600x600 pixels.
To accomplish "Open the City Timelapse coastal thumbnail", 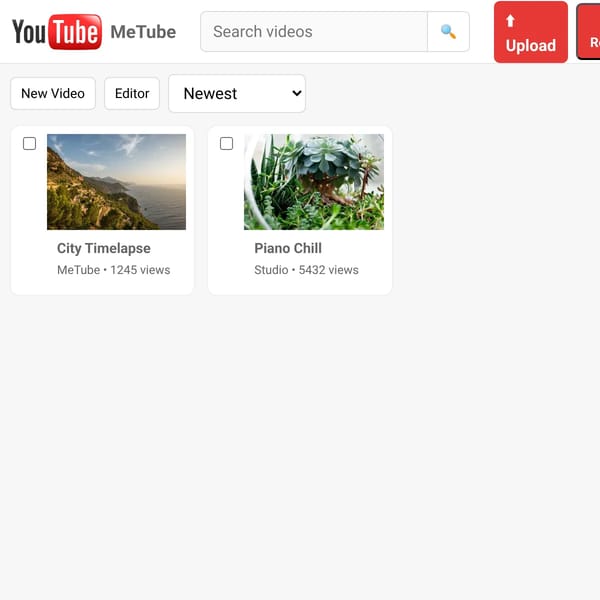I will [116, 182].
